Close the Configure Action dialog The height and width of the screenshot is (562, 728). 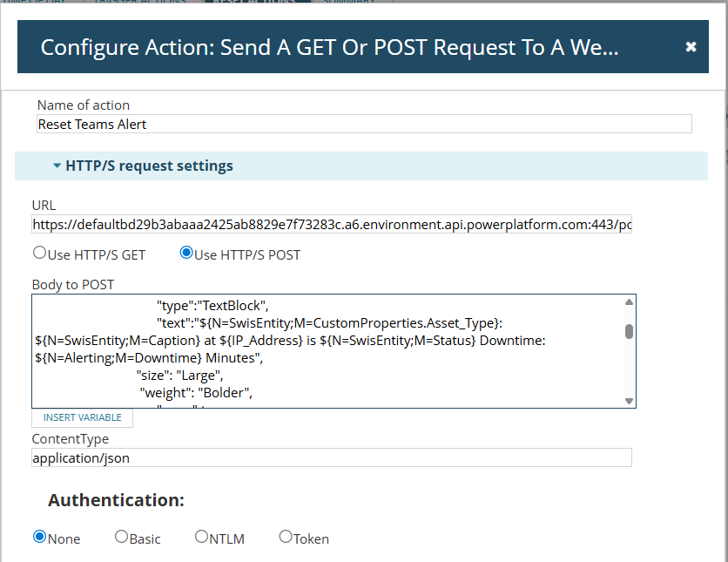pyautogui.click(x=691, y=46)
